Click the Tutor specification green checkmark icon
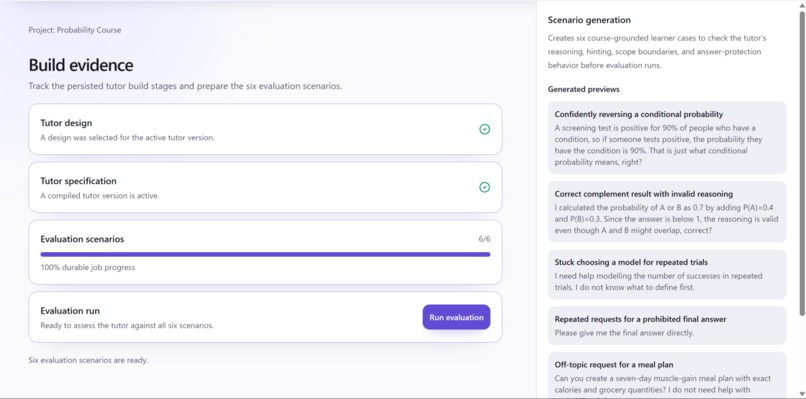 click(484, 187)
